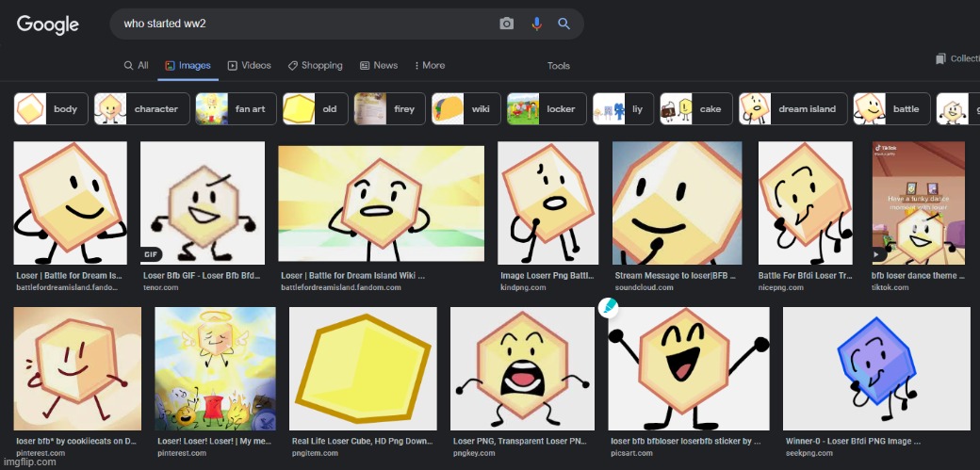The width and height of the screenshot is (980, 470).
Task: Click the soundcloud.com source text
Action: coord(644,287)
